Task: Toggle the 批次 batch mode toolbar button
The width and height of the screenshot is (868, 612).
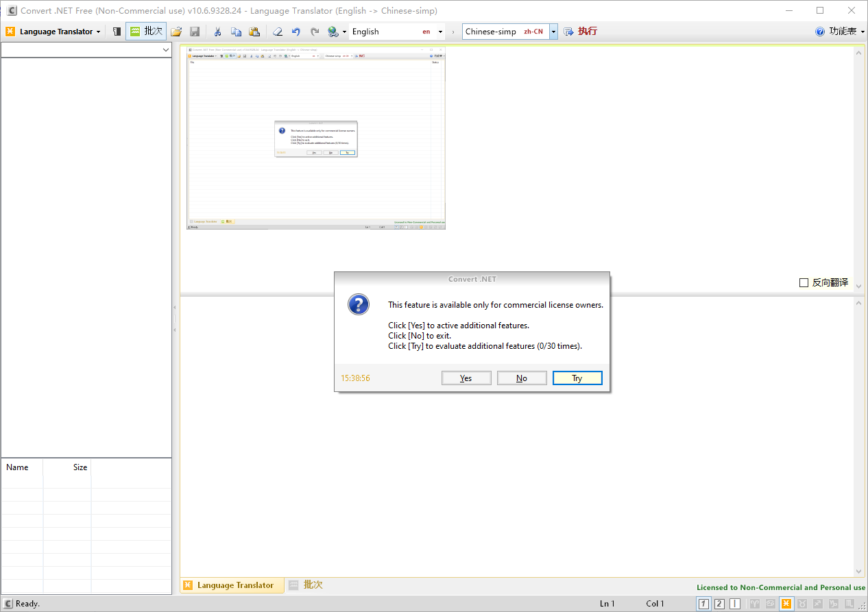Action: 145,31
